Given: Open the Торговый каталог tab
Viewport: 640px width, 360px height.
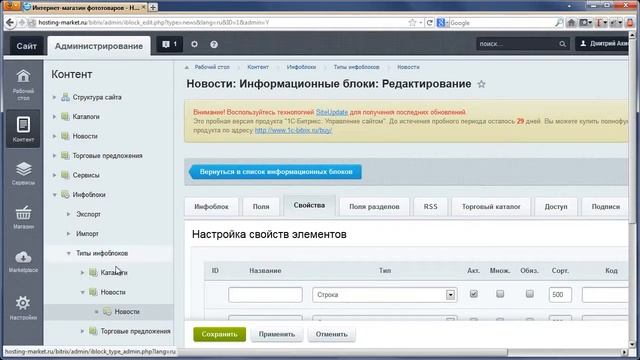Looking at the screenshot, I should point(491,207).
